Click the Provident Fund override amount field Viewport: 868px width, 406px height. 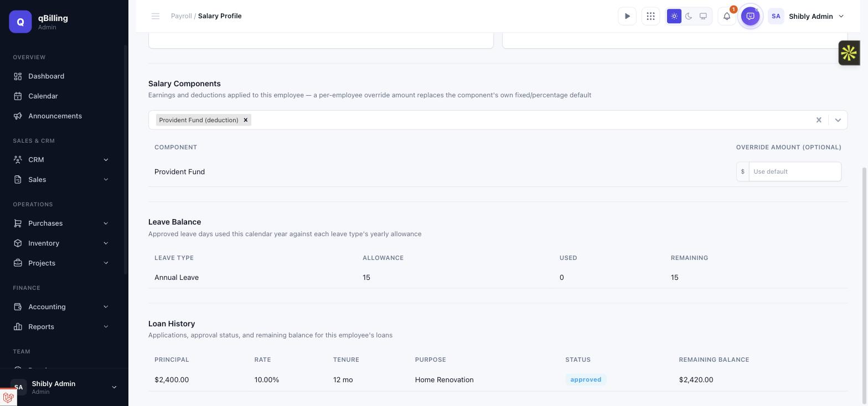tap(794, 171)
